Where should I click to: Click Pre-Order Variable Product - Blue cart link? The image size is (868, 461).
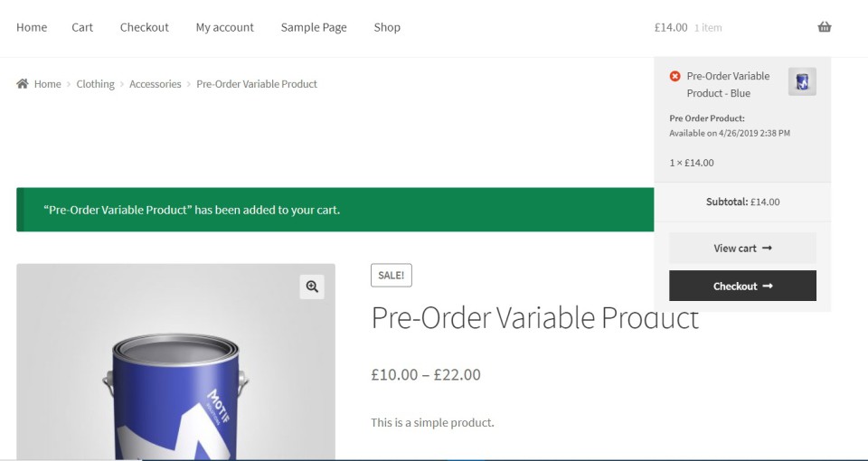728,84
